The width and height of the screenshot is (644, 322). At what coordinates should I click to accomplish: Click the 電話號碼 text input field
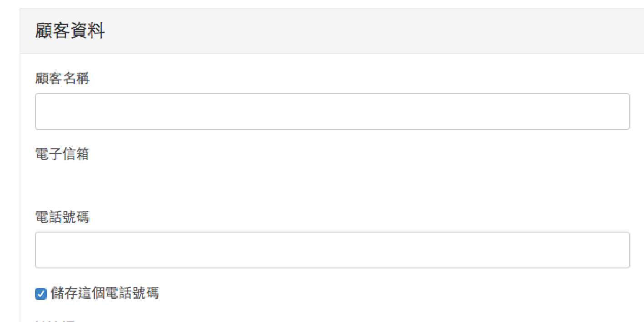(332, 250)
